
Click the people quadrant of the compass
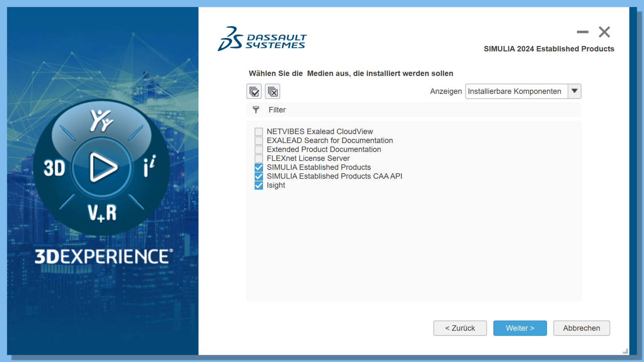point(101,120)
